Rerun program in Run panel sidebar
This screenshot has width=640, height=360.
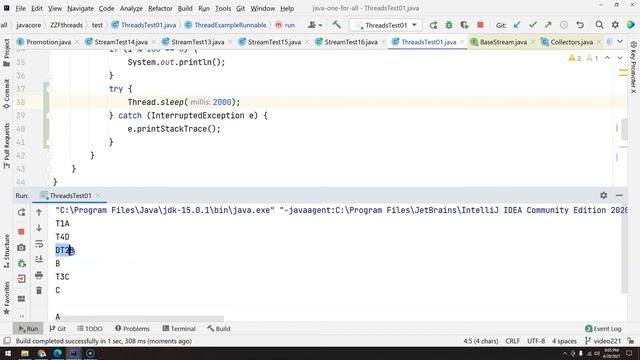point(22,212)
